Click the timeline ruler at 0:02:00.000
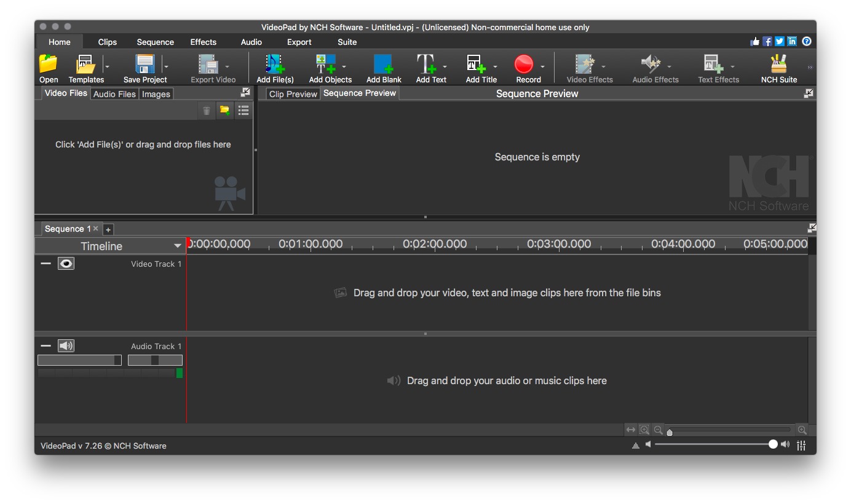 point(435,244)
